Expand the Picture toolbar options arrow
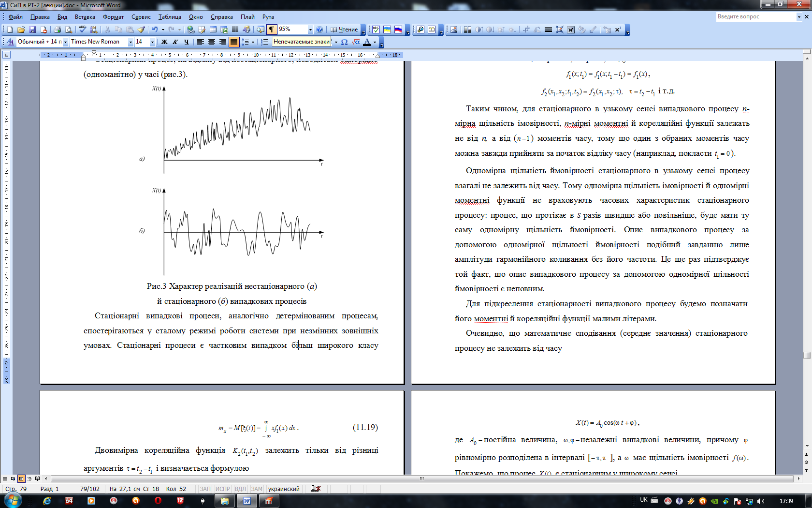The image size is (812, 508). coord(627,30)
